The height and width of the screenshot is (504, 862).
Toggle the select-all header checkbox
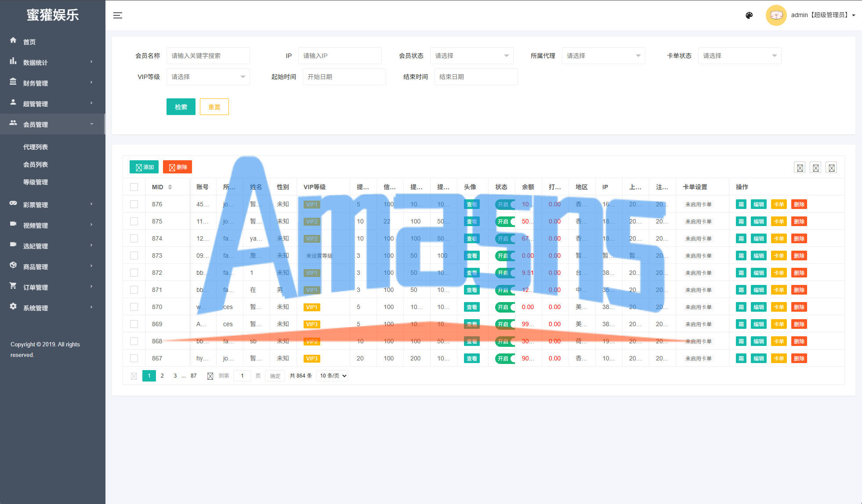point(134,187)
